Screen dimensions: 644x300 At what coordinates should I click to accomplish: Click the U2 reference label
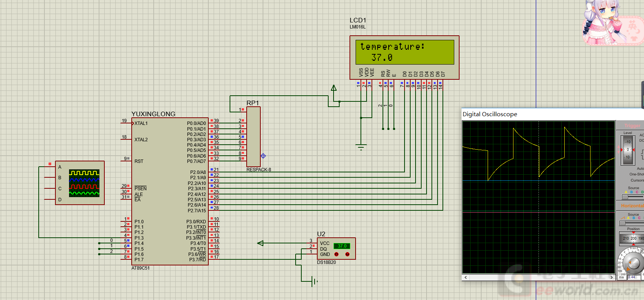(x=321, y=234)
